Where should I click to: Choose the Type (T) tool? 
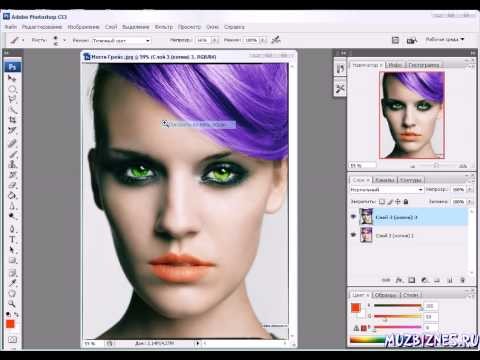pos(12,239)
